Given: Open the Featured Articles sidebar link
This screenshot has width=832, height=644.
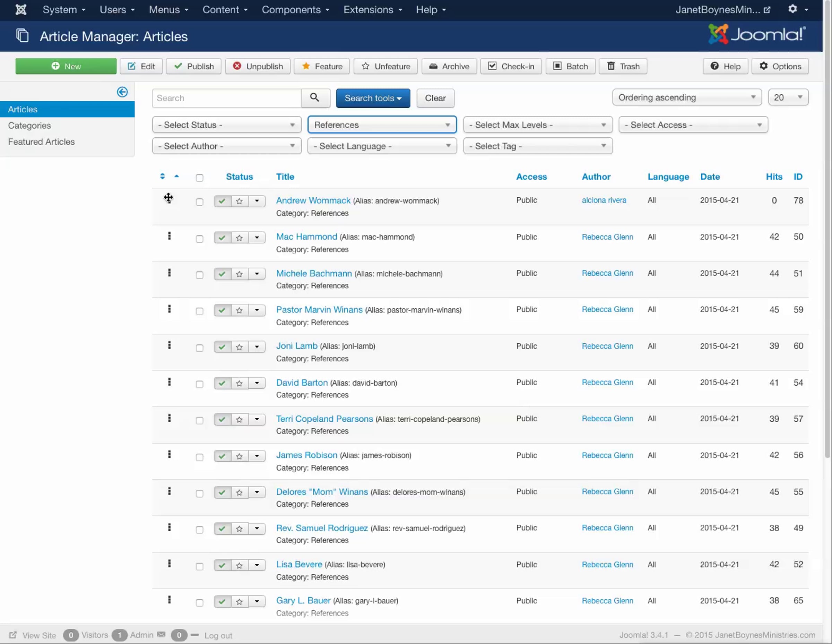Looking at the screenshot, I should coord(41,141).
